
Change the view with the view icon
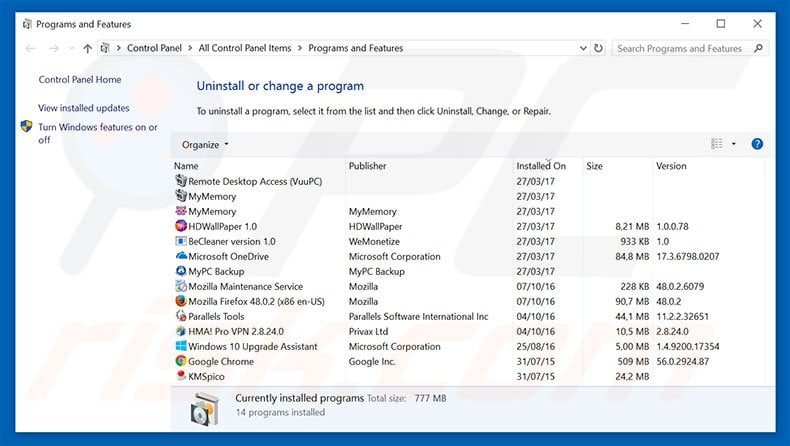pos(716,144)
